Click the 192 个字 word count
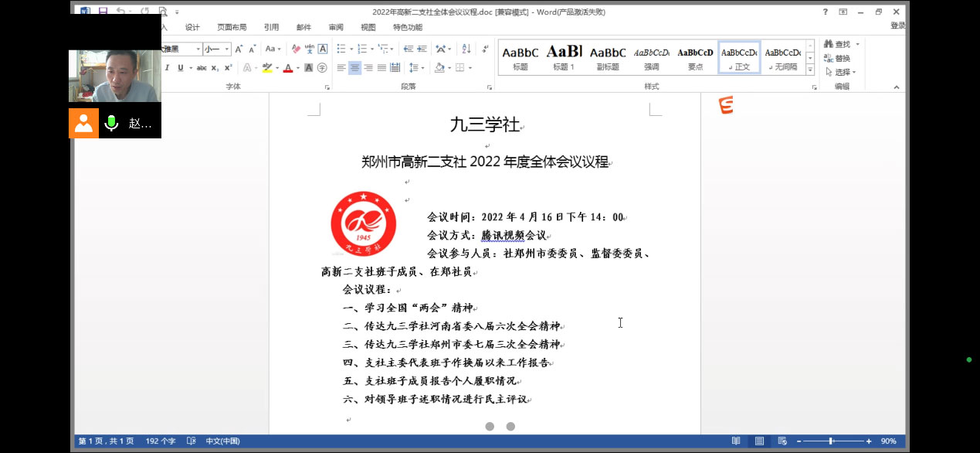980x453 pixels. (x=161, y=441)
